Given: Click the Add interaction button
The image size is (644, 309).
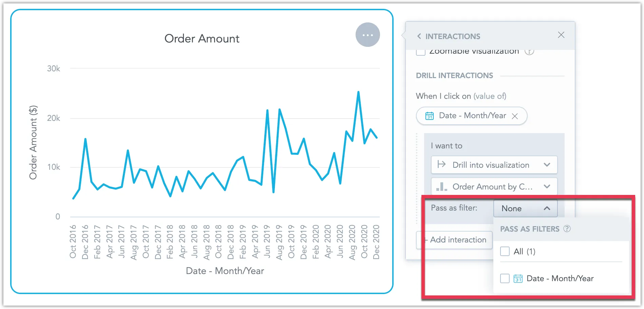Looking at the screenshot, I should pyautogui.click(x=454, y=240).
